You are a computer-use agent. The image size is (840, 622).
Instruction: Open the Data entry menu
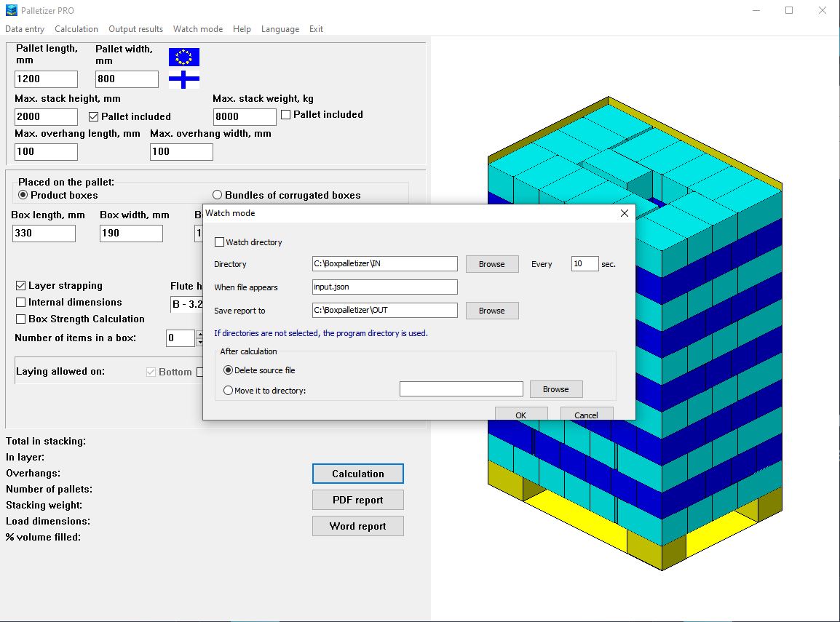(25, 29)
